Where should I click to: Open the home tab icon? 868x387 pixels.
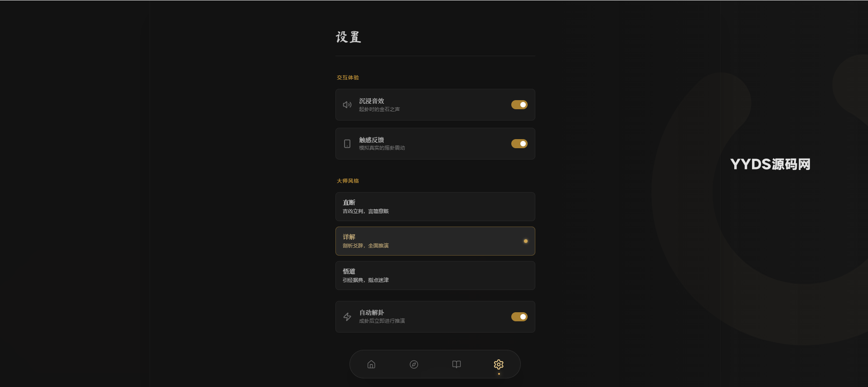pyautogui.click(x=371, y=364)
